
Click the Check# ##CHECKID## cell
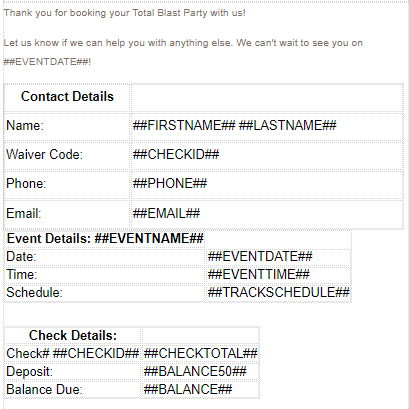click(x=73, y=354)
